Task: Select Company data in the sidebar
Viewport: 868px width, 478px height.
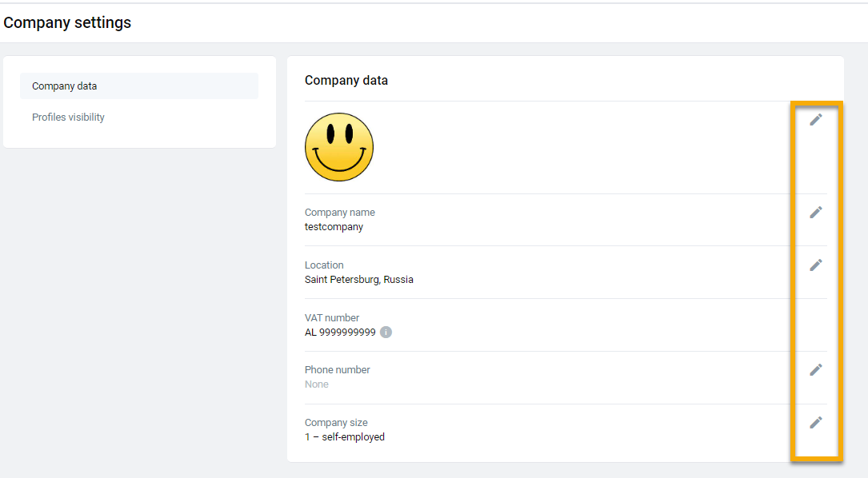Action: [x=139, y=86]
